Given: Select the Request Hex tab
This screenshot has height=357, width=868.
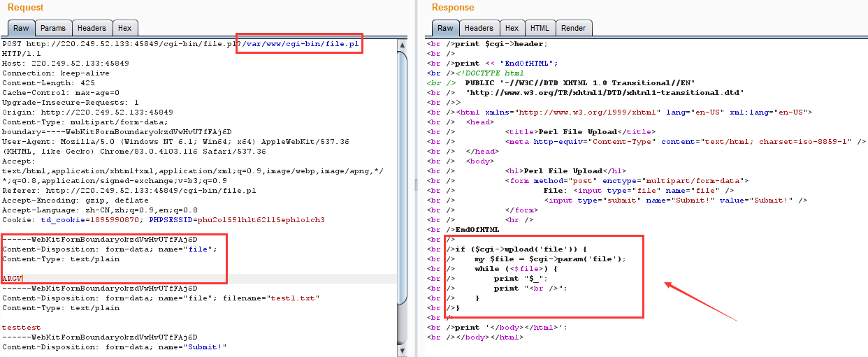Looking at the screenshot, I should coord(124,28).
